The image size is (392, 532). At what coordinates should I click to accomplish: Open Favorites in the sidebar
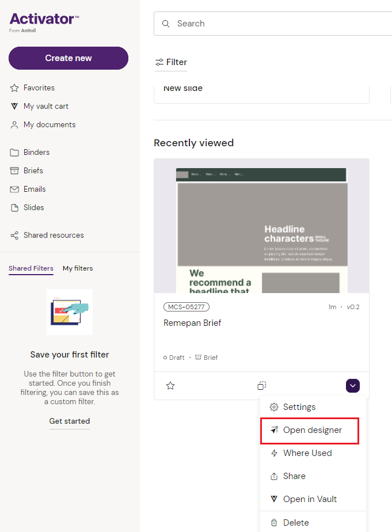39,88
